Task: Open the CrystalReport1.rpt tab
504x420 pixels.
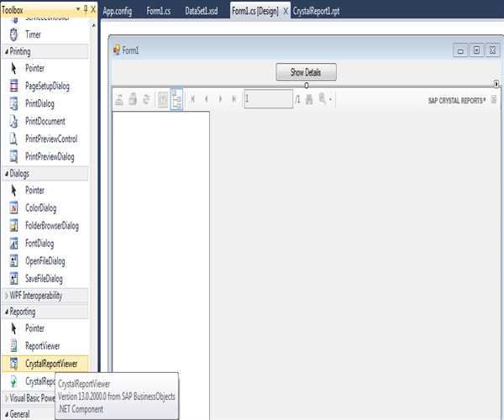Action: coord(316,11)
